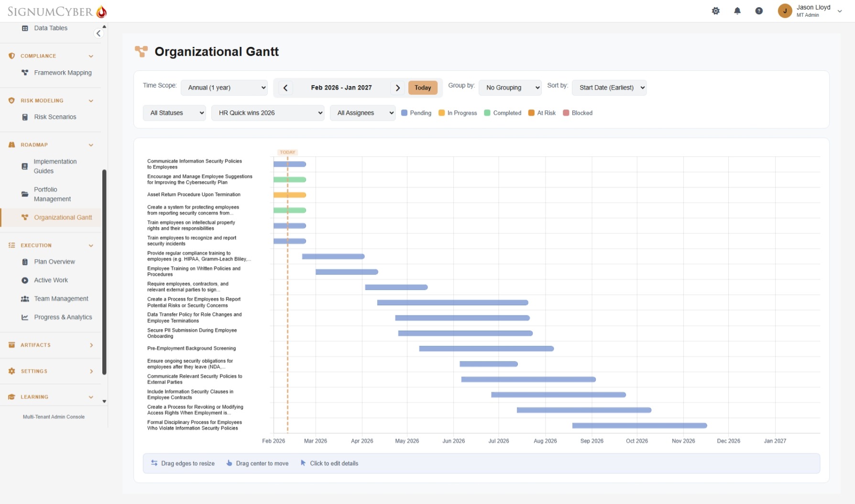
Task: Select Plan Overview in the Execution menu
Action: (54, 262)
